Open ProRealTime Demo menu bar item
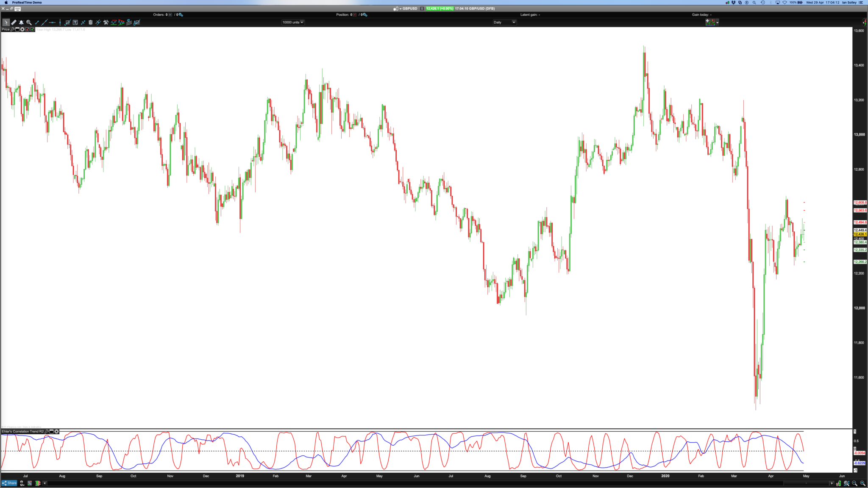The image size is (868, 488). pos(27,3)
